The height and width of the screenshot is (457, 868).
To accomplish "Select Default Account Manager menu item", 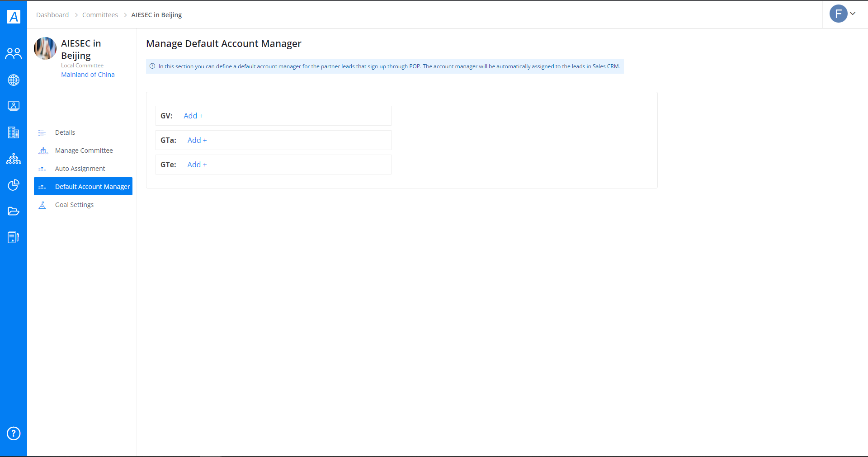I will 83,186.
